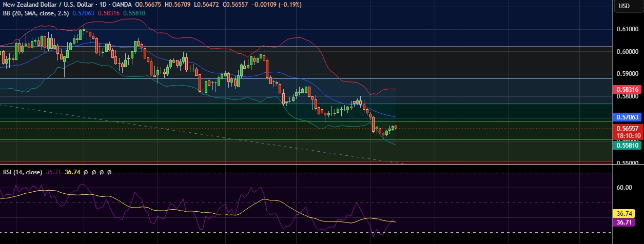Click the green BB lower value in legend
The height and width of the screenshot is (244, 644).
[x=137, y=12]
